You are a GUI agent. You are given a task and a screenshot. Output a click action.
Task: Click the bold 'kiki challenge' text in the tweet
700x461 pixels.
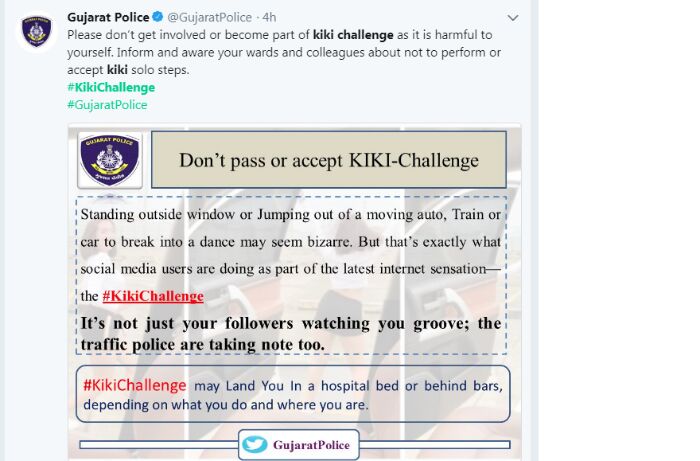pos(353,35)
